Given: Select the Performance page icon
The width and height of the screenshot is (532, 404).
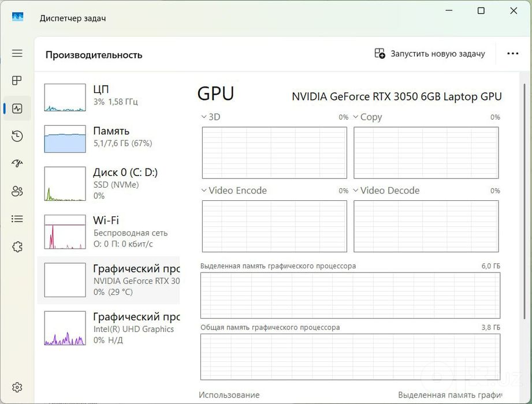Looking at the screenshot, I should click(17, 109).
